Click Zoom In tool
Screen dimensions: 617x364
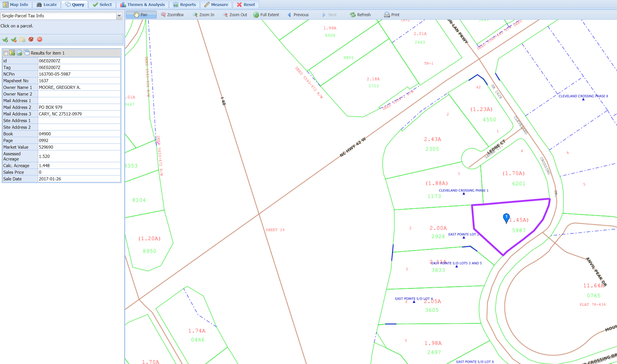[x=203, y=15]
